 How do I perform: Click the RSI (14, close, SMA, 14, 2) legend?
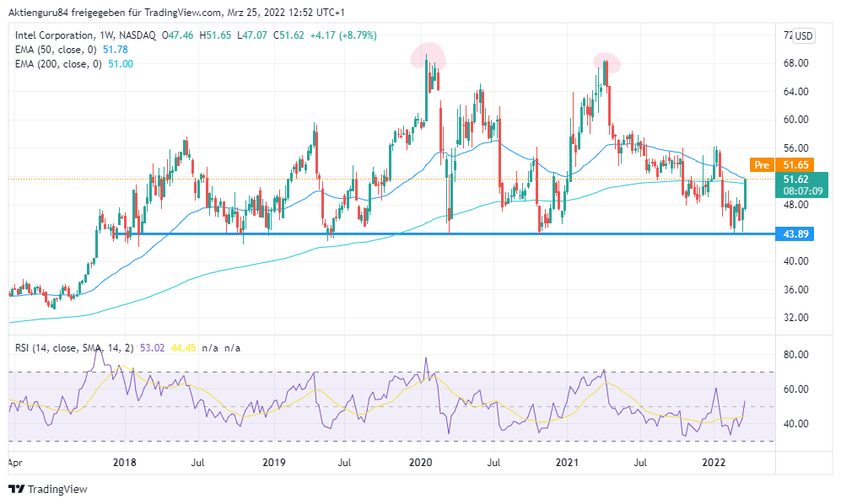point(74,348)
